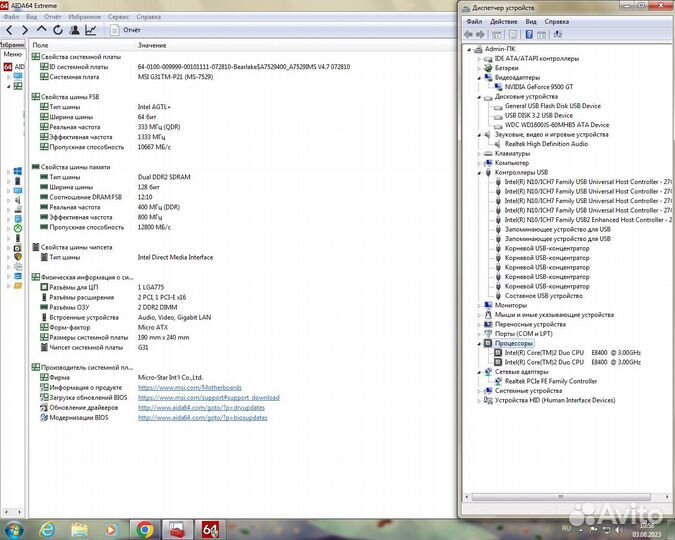This screenshot has width=675, height=540.
Task: Open Отчёт menu in AIDA64 menu bar
Action: 53,17
